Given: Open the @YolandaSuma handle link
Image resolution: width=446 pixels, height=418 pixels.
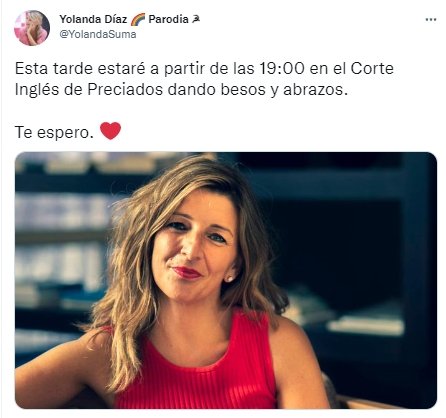Looking at the screenshot, I should 98,34.
